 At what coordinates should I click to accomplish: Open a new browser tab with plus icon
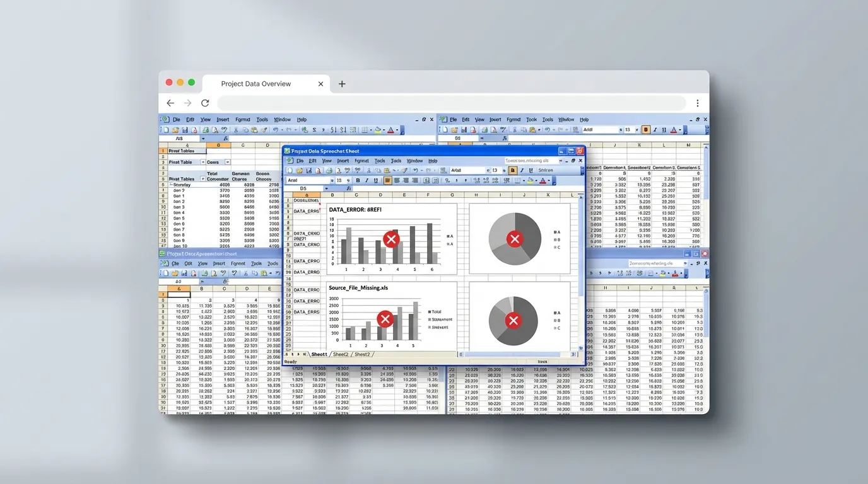click(x=342, y=84)
